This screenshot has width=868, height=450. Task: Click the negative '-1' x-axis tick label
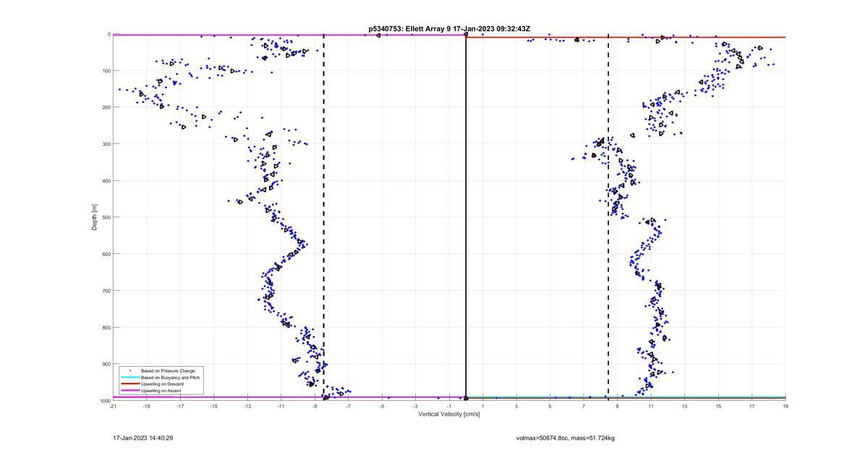tap(449, 407)
